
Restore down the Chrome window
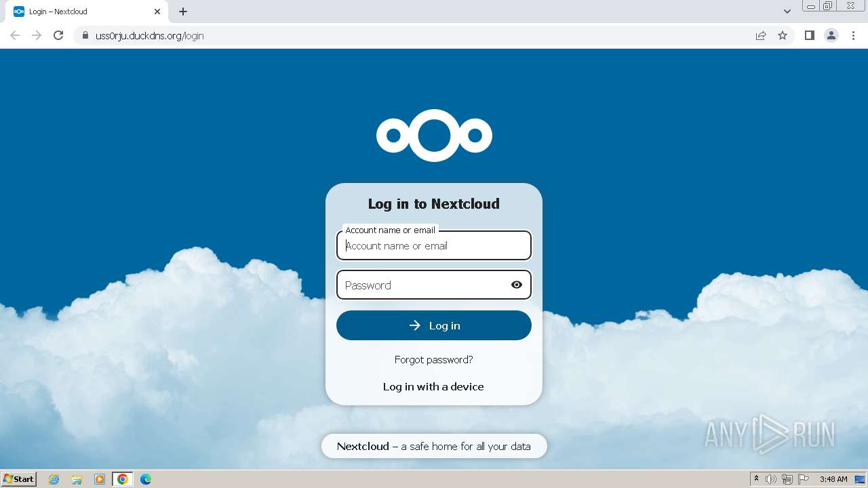[x=827, y=6]
